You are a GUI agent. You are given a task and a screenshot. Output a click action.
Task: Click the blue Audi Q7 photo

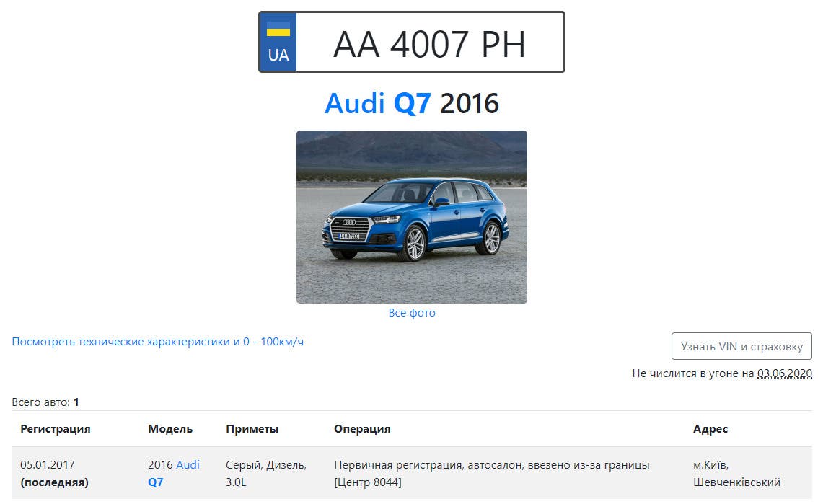click(411, 216)
